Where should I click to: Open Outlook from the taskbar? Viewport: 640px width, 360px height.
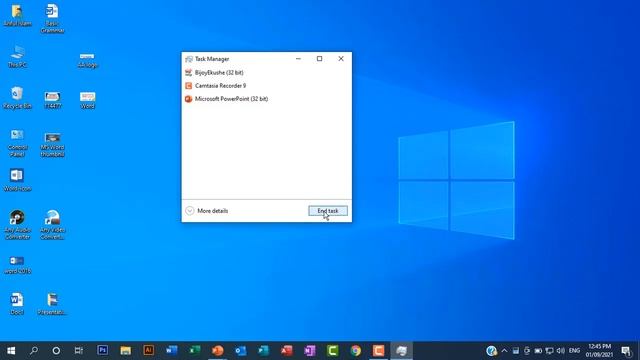pyautogui.click(x=241, y=351)
